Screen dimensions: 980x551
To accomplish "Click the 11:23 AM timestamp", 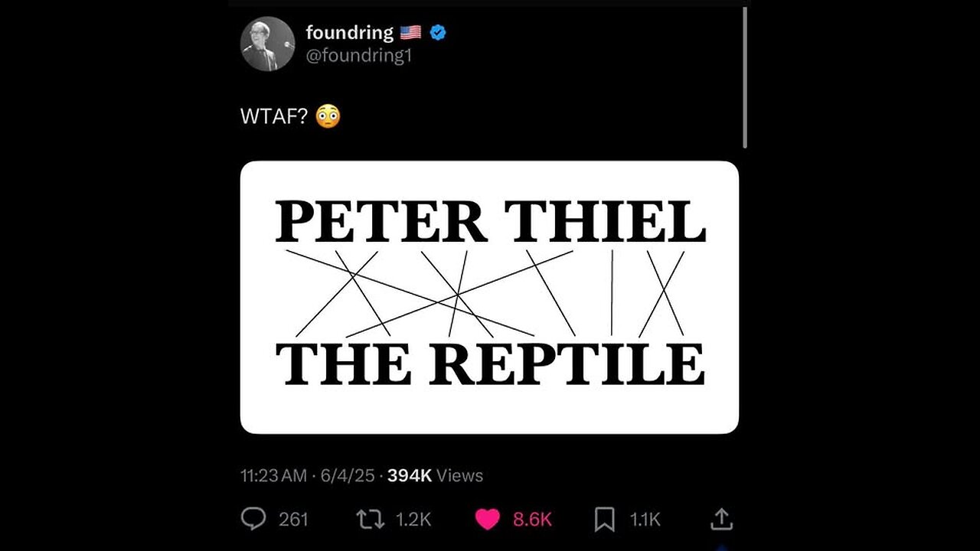I will tap(273, 475).
